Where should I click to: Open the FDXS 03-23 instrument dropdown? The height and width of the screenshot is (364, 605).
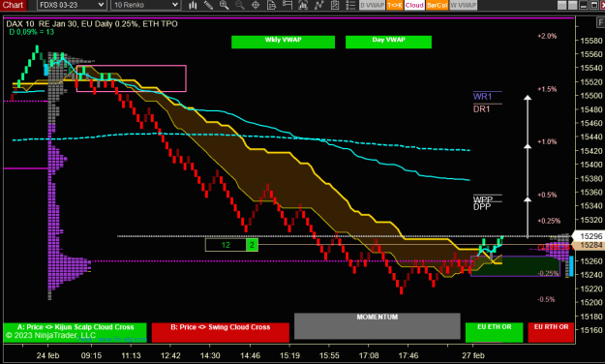pos(72,5)
